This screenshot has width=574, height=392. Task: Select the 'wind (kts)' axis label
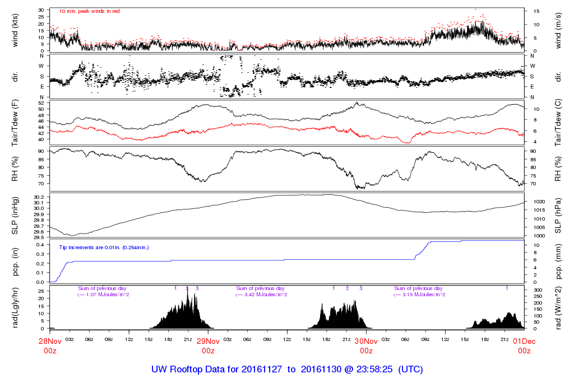(15, 30)
